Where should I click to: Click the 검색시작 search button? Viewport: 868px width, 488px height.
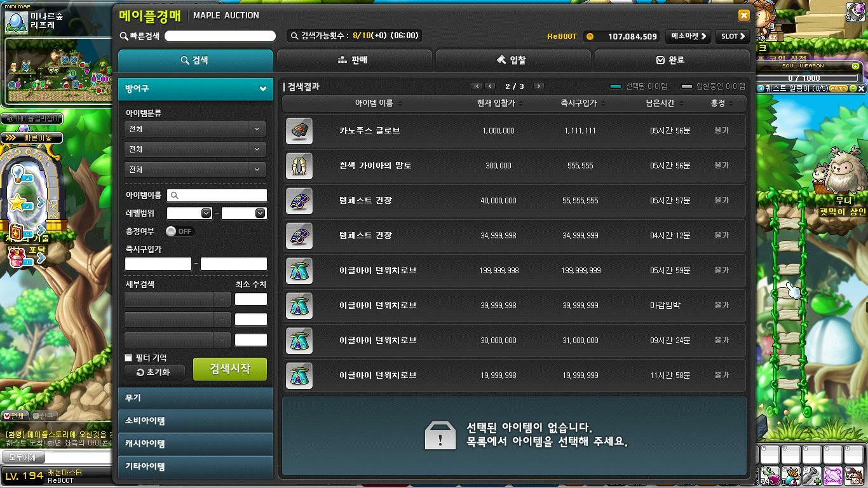coord(230,369)
